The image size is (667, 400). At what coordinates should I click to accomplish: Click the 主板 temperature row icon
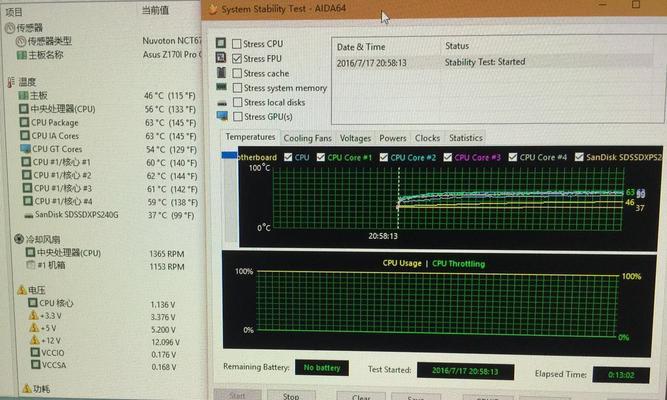point(23,95)
